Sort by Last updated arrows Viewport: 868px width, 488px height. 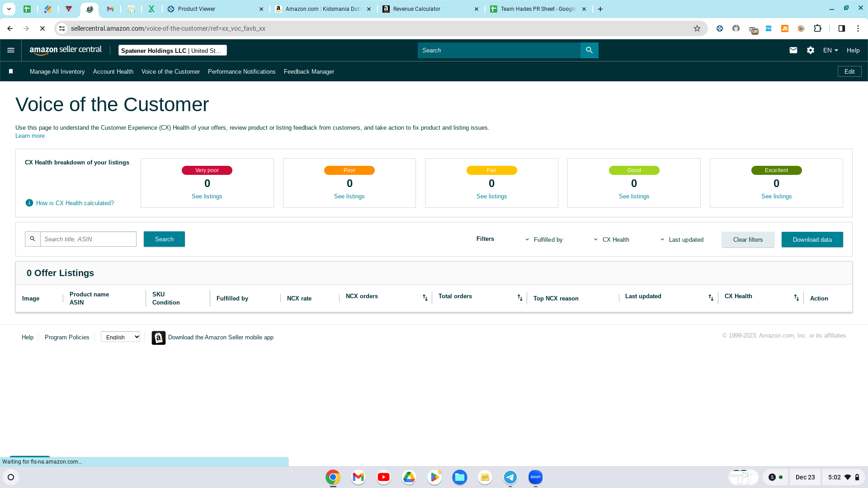point(711,297)
